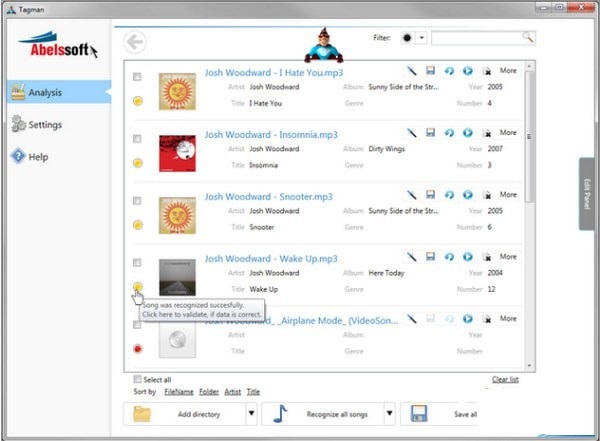Click the undo arrow on the Snooter.mp3 row
Screen dimensions: 600x441
point(449,195)
